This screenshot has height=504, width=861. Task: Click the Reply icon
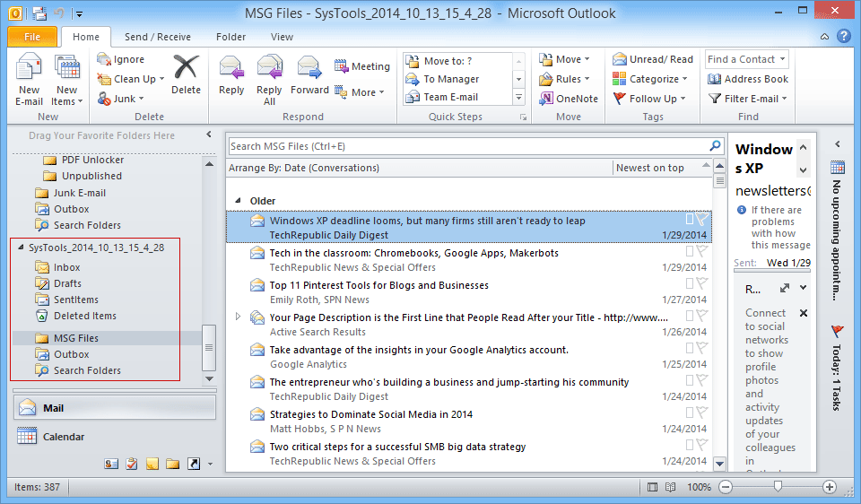[231, 68]
